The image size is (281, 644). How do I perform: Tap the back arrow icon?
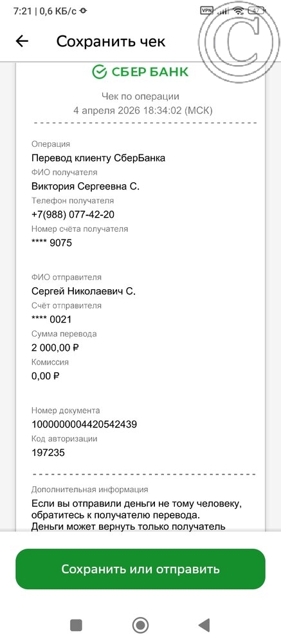pyautogui.click(x=22, y=41)
